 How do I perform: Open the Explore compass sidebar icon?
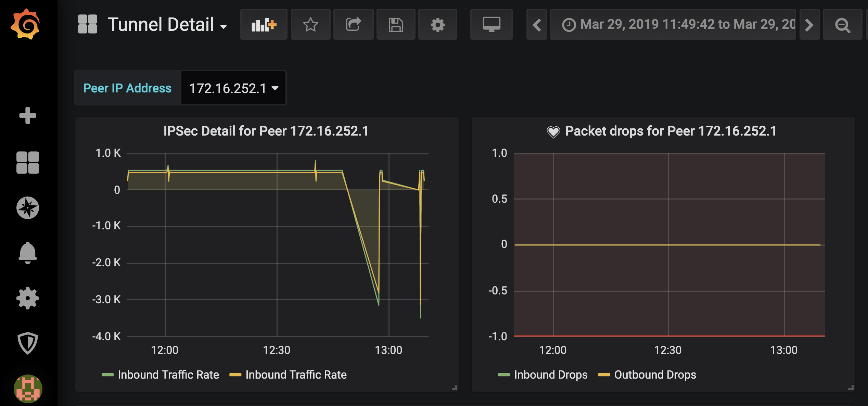pos(27,207)
